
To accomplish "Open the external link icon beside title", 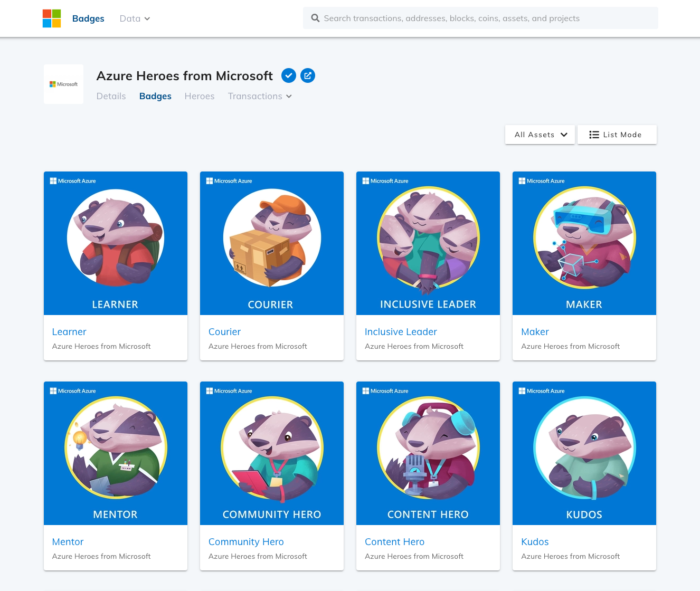I will 308,75.
